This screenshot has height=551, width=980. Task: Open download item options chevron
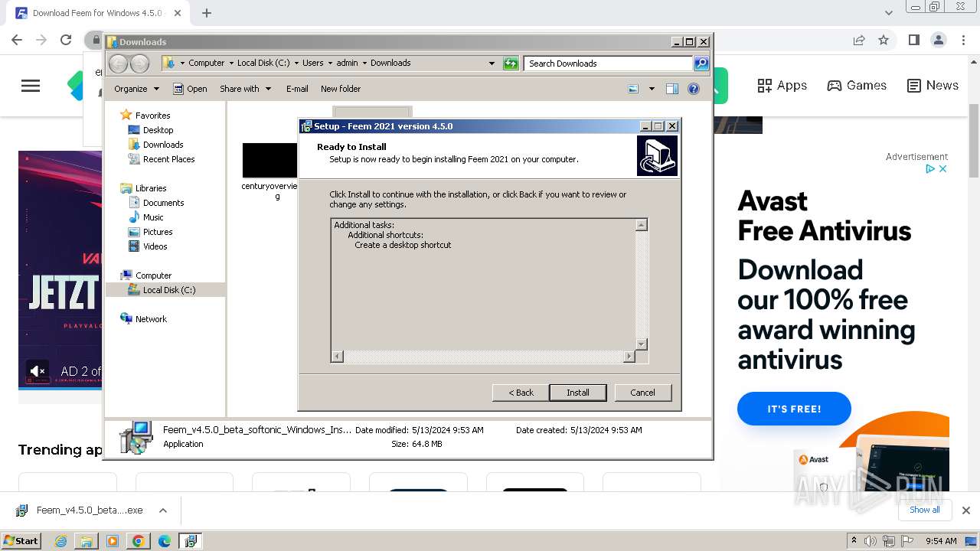[162, 510]
